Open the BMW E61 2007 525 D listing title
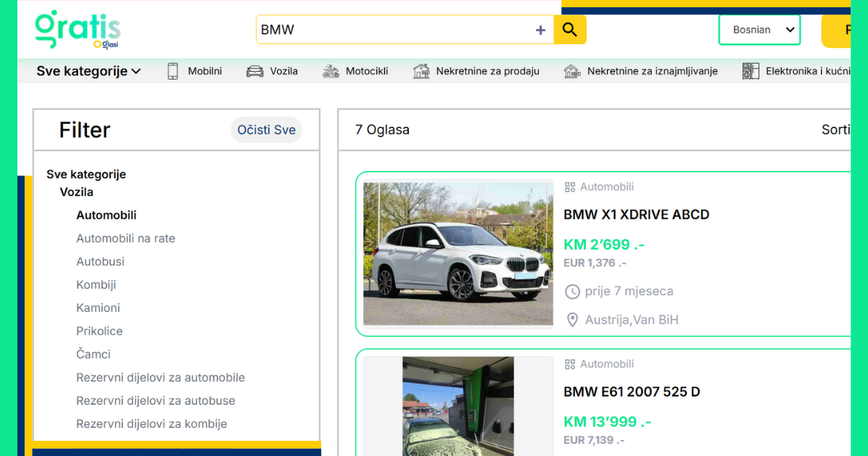 click(631, 392)
